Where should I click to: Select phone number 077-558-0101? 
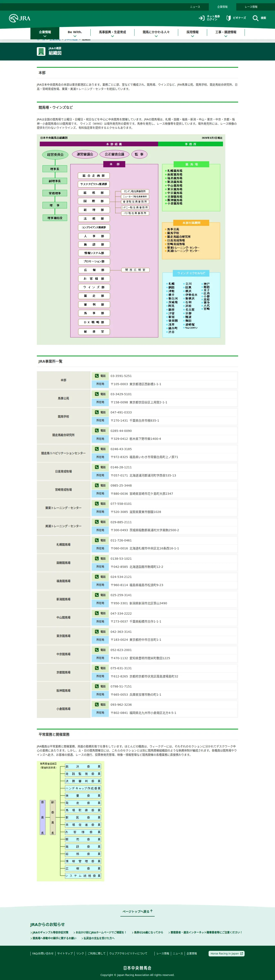[x=121, y=504]
